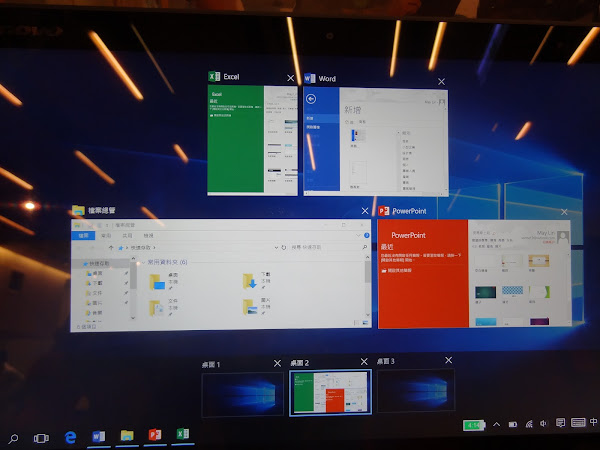Viewport: 600px width, 450px height.
Task: Select 下載 in Explorer's navigation pane
Action: pyautogui.click(x=97, y=283)
